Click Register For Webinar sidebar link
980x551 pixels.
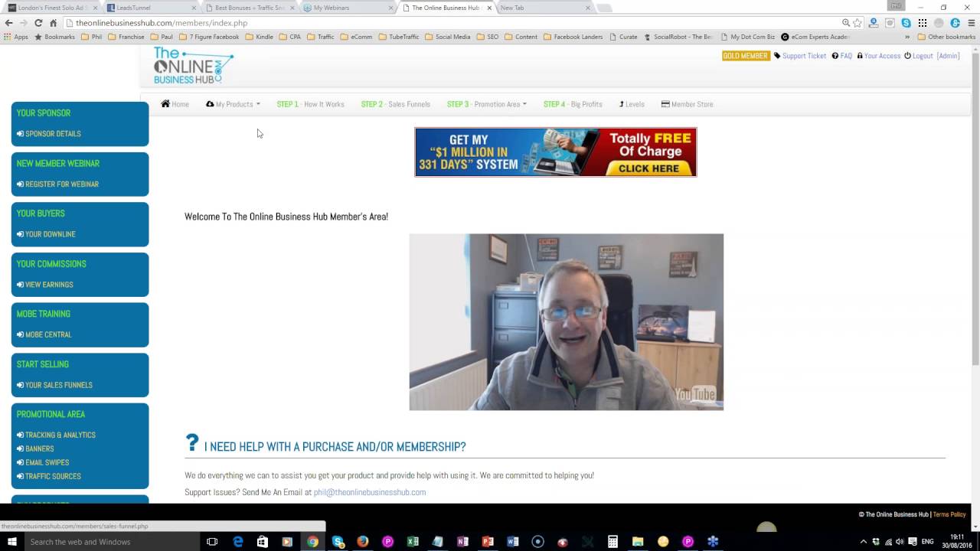(57, 184)
